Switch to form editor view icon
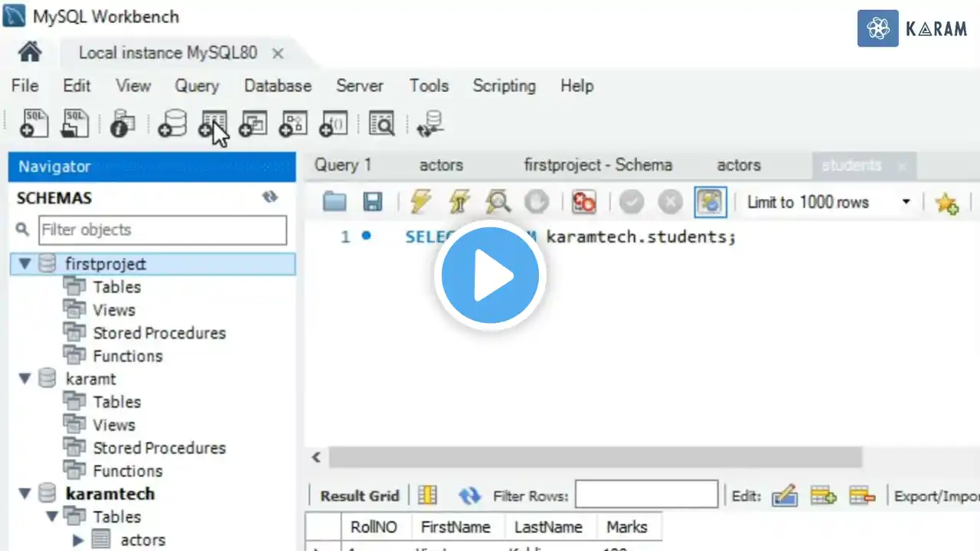The height and width of the screenshot is (551, 980). 427,496
